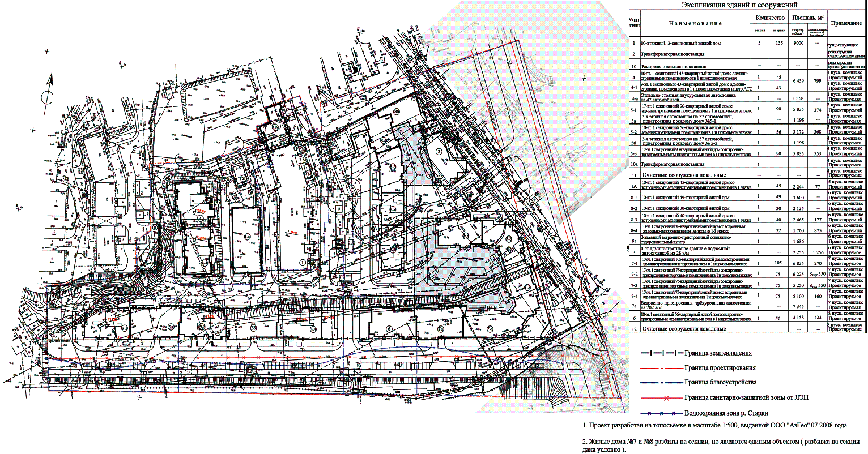Viewport: 868px width, 454px height.
Task: Click the "5 250" area value
Action: point(798,285)
